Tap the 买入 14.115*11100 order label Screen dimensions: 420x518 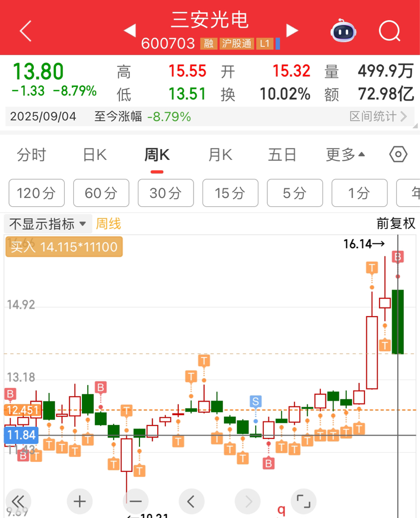[x=64, y=247]
